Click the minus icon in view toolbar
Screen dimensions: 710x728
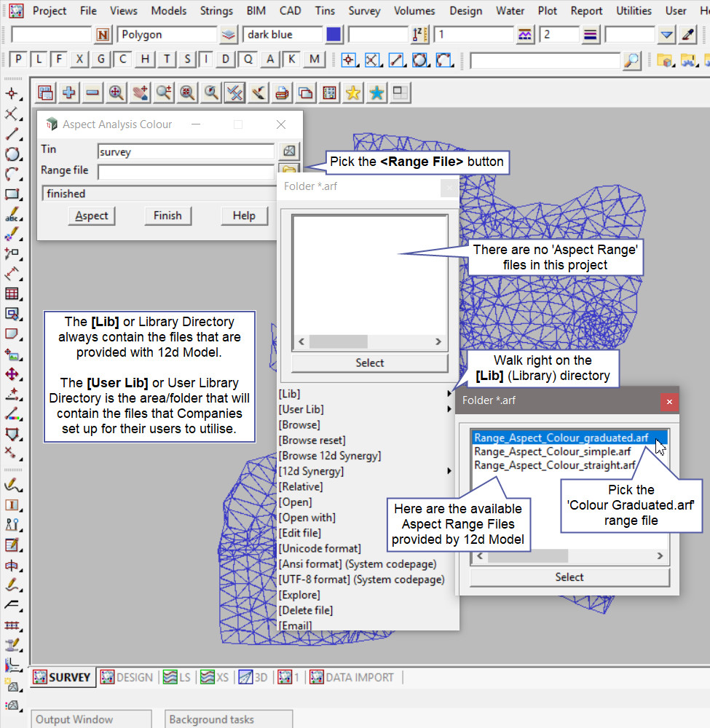click(x=92, y=92)
